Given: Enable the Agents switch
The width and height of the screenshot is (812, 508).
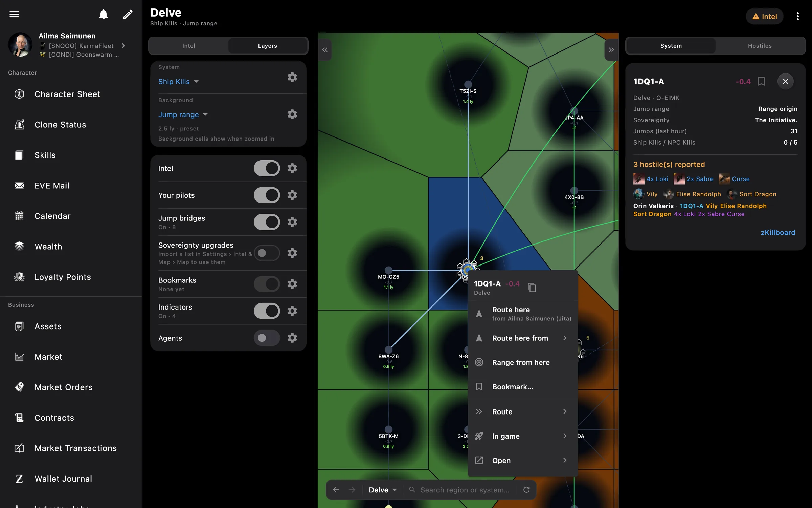Looking at the screenshot, I should click(x=267, y=338).
